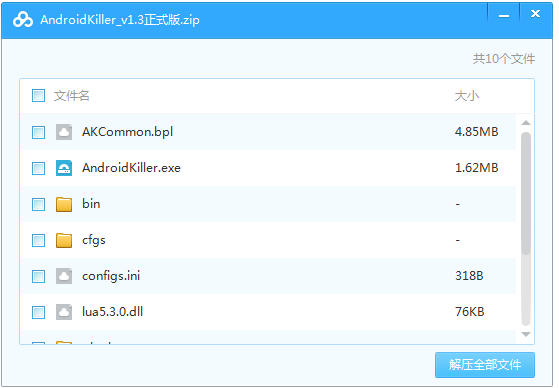Select the checkbox next to configs.ini
Image resolution: width=559 pixels, height=388 pixels.
click(38, 276)
